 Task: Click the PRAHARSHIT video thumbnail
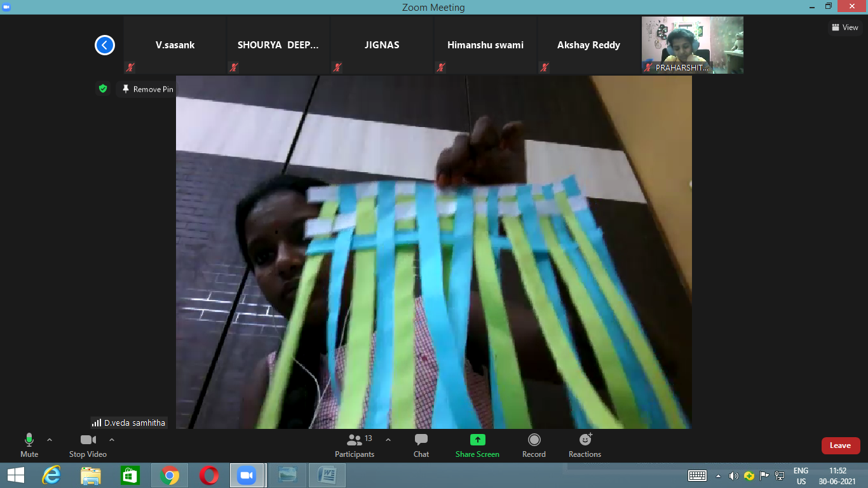click(693, 45)
